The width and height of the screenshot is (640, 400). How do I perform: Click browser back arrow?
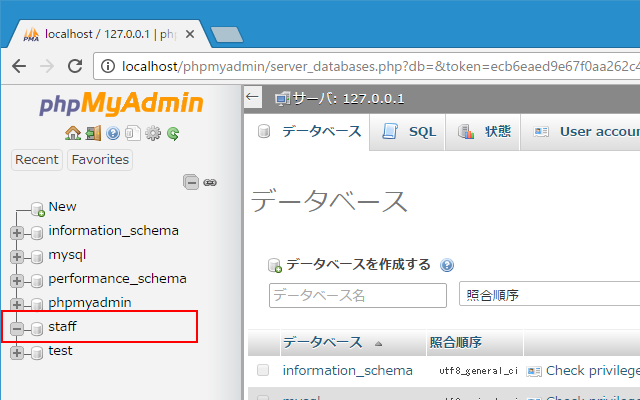click(19, 66)
